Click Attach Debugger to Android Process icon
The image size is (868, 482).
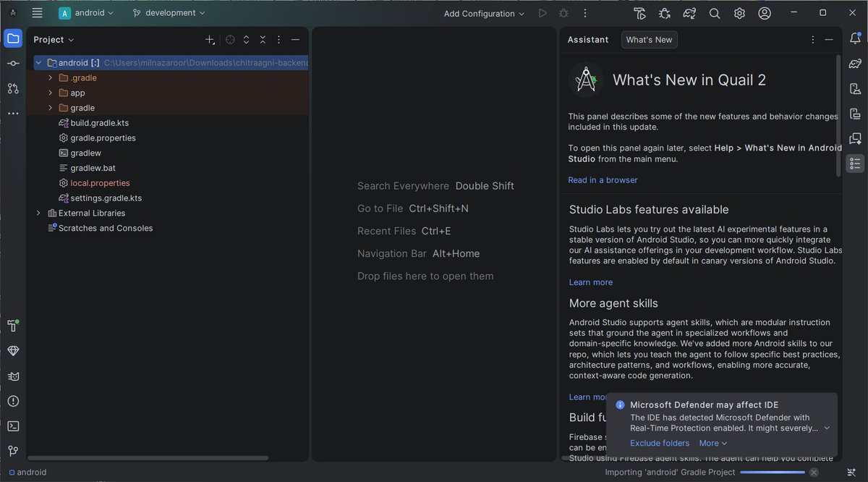coord(665,13)
